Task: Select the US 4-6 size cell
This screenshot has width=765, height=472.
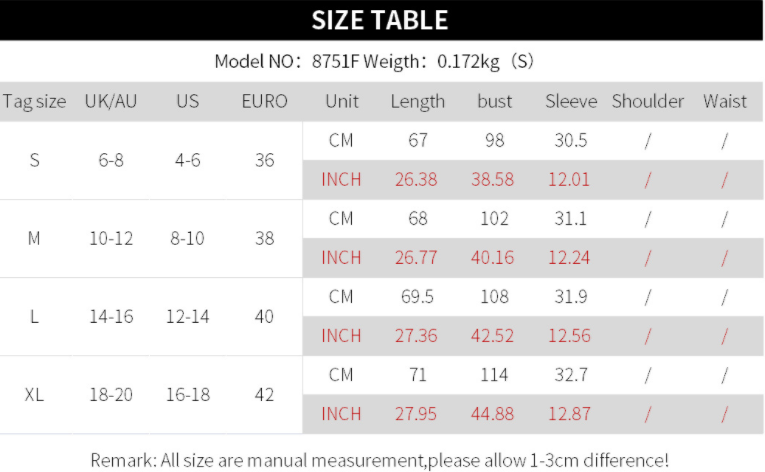Action: pos(188,160)
